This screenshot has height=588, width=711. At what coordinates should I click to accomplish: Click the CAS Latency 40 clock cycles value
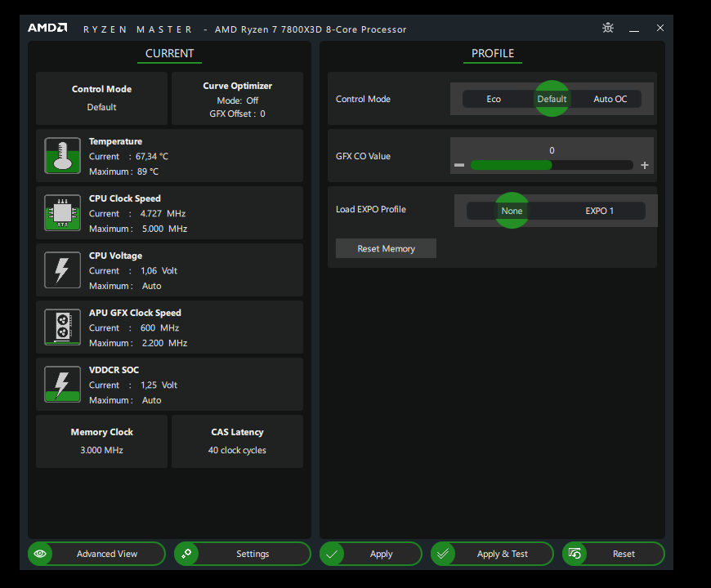tap(237, 450)
